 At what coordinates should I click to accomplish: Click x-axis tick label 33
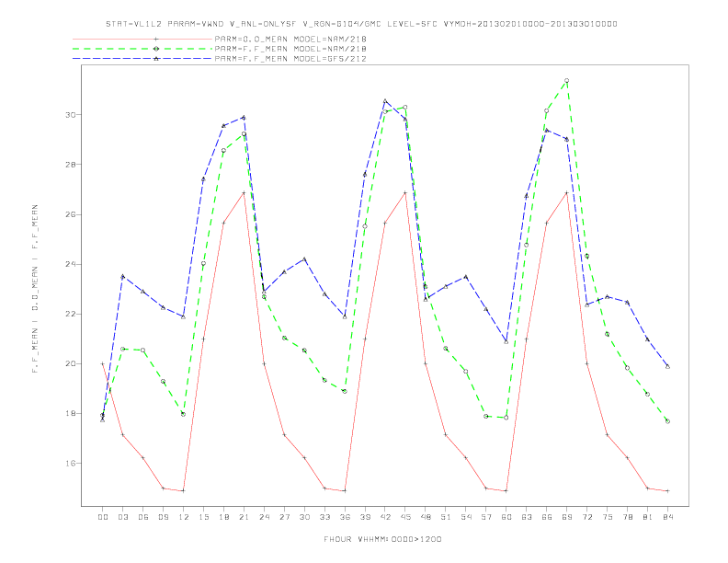[324, 517]
